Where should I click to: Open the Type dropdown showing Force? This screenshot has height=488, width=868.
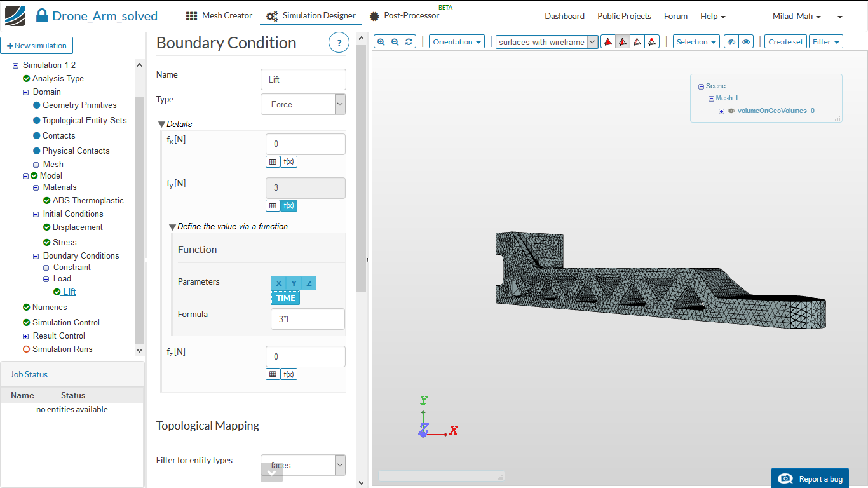click(x=303, y=104)
